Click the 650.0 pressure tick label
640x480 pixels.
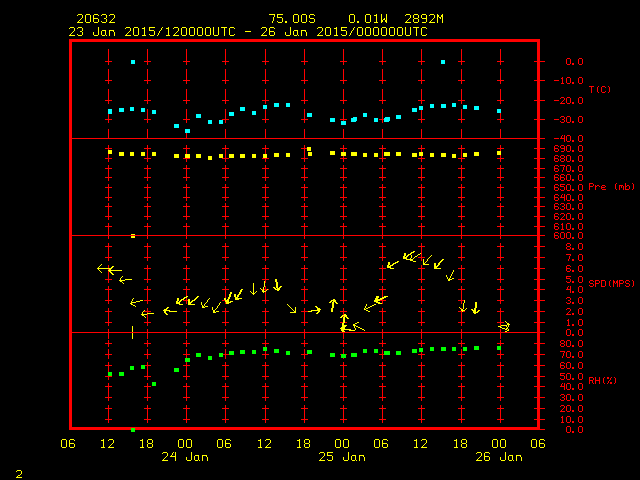(x=569, y=187)
